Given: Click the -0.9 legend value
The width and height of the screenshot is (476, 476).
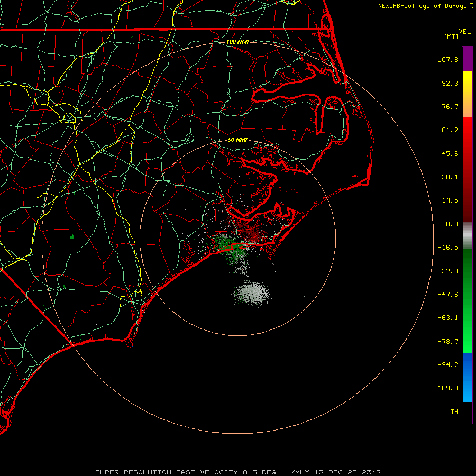Looking at the screenshot, I should [x=450, y=224].
